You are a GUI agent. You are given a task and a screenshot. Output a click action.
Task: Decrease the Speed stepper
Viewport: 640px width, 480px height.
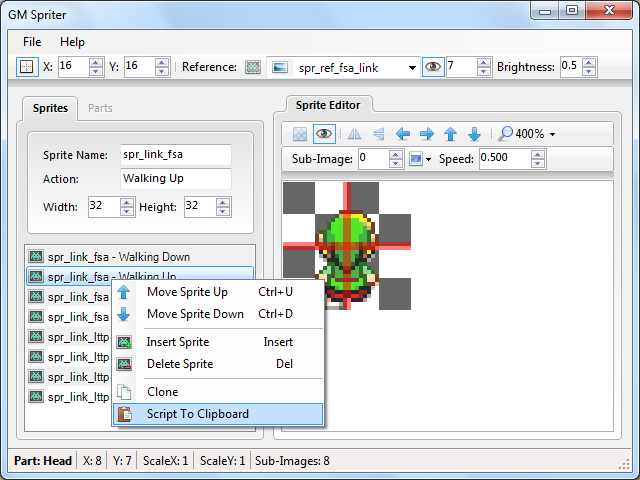pyautogui.click(x=538, y=163)
